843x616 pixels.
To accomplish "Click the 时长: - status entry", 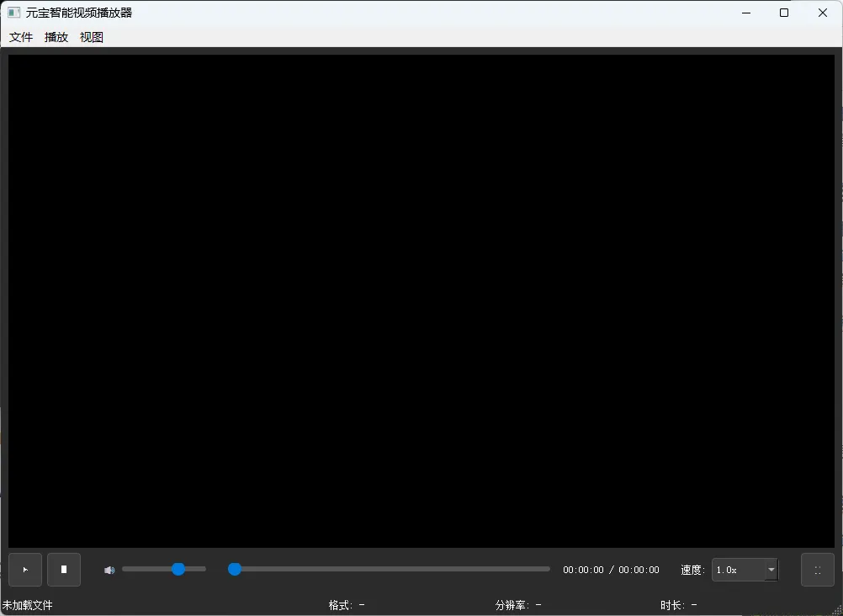I will click(x=678, y=605).
